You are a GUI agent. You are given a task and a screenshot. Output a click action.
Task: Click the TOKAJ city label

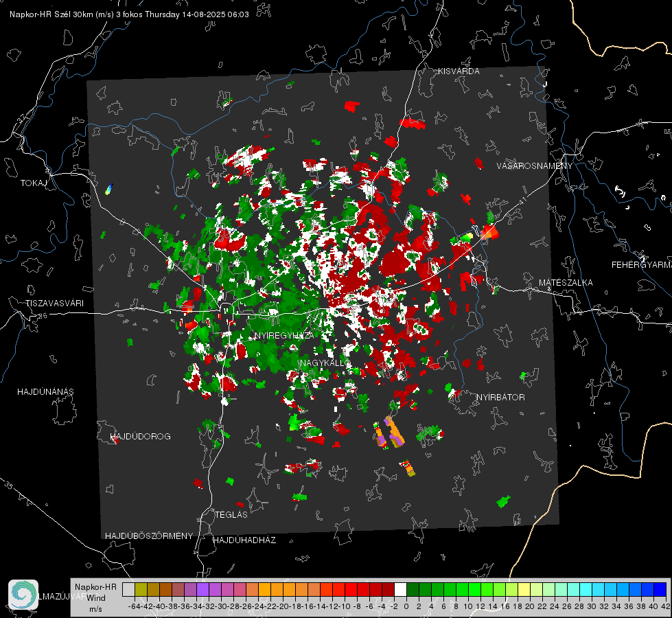(34, 183)
